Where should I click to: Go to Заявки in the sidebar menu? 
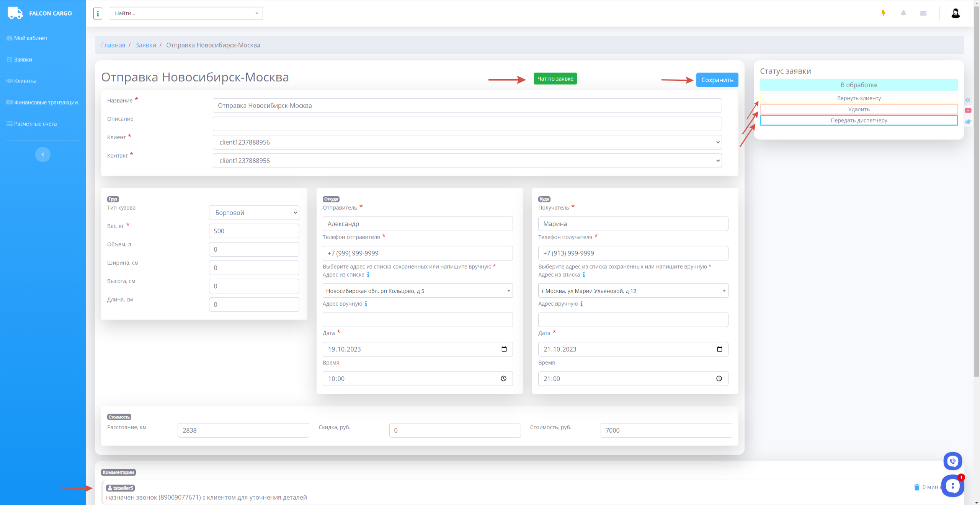23,60
